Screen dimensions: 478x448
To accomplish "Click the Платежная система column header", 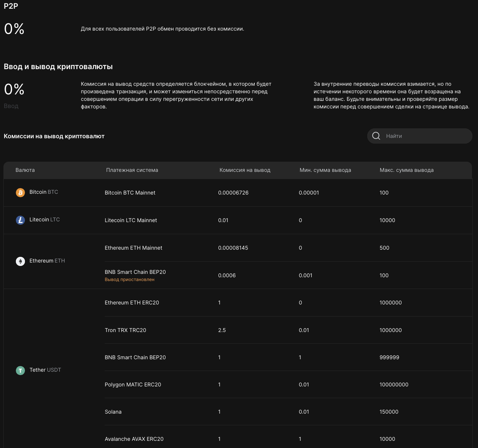I will pos(132,170).
